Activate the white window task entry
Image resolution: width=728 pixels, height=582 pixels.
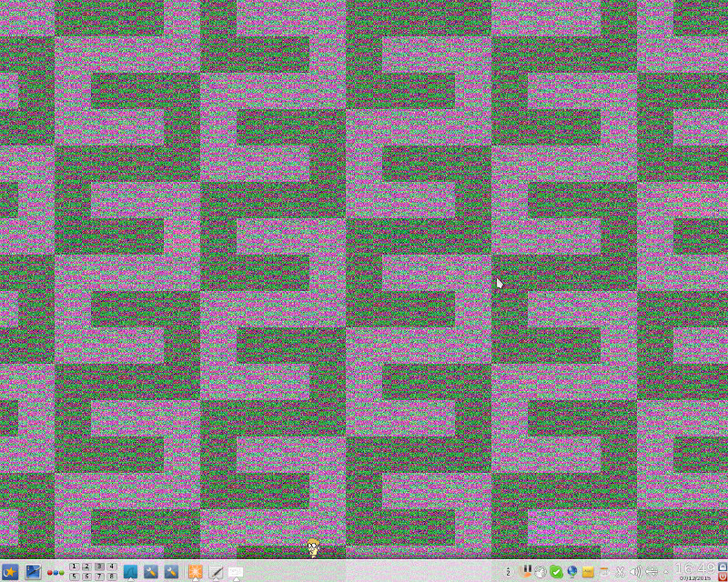236,572
